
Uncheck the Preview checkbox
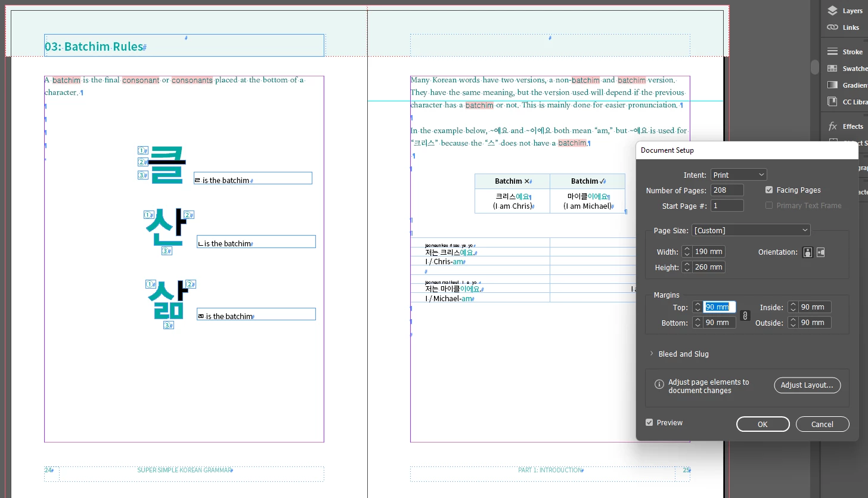(649, 422)
